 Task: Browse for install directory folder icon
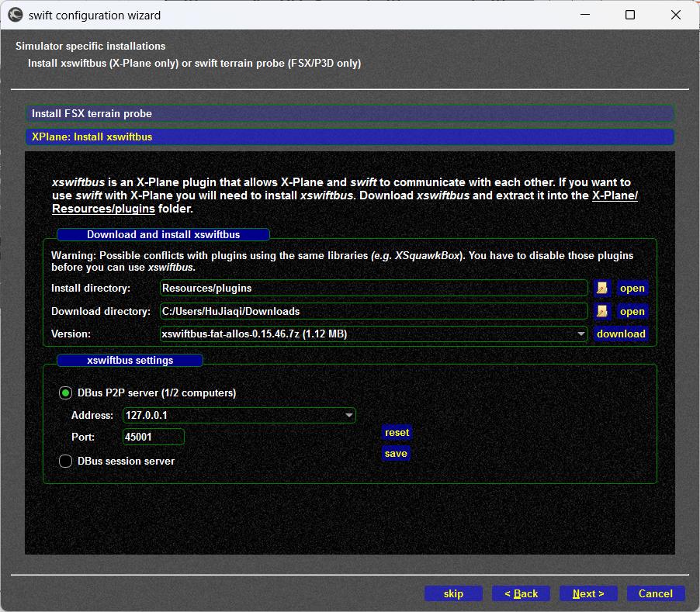pos(601,288)
